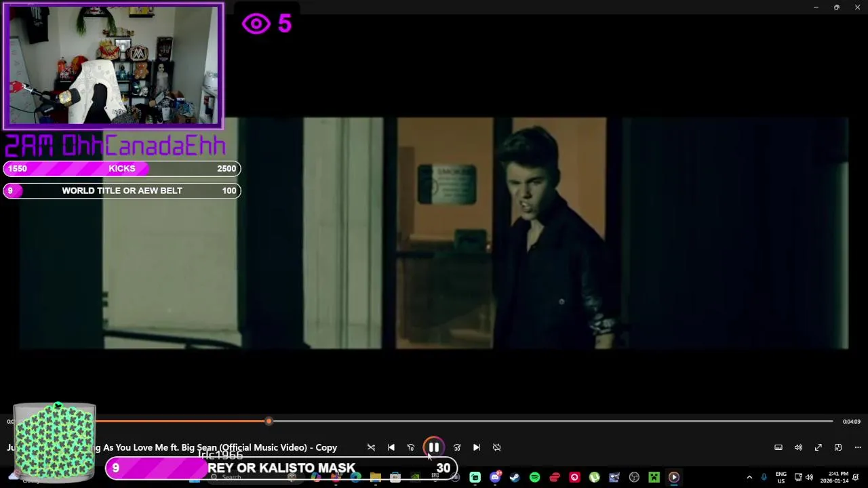Show hidden system tray icons
The image size is (868, 488).
749,477
